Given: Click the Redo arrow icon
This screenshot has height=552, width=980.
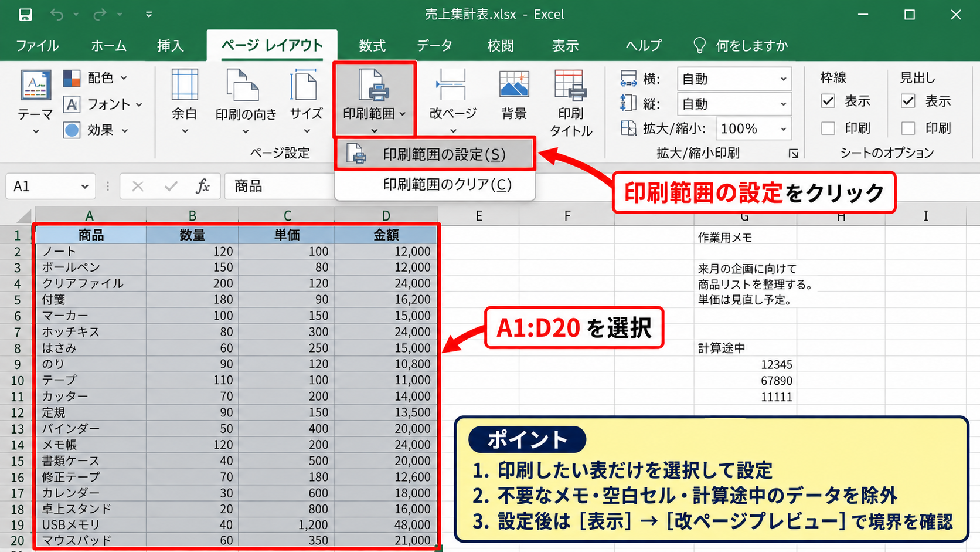Looking at the screenshot, I should (x=100, y=15).
